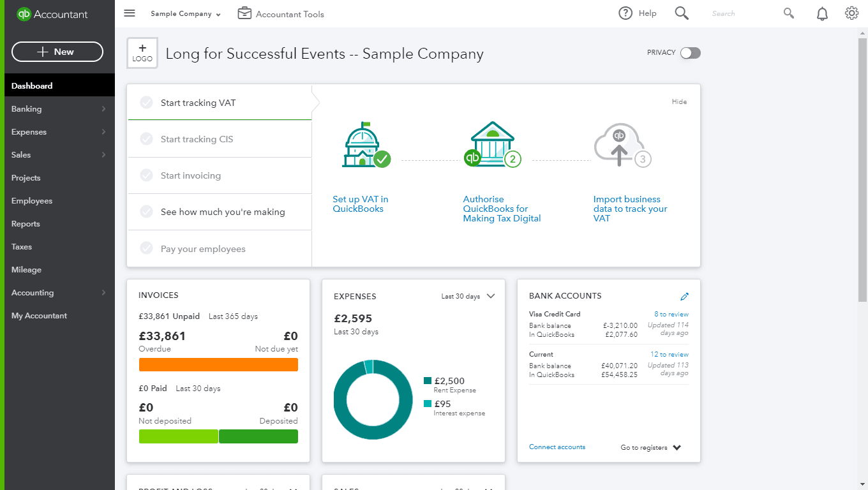868x490 pixels.
Task: Check the Start tracking CIS circle
Action: pos(147,139)
